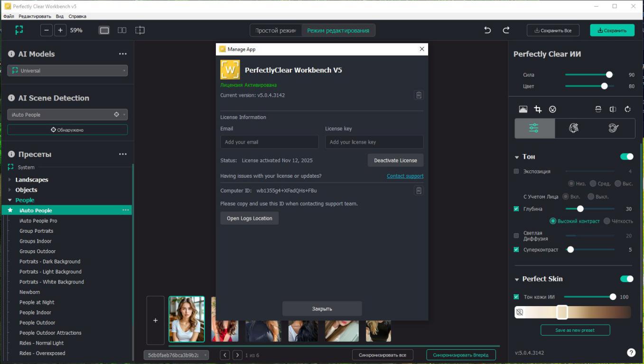Uncheck the Суперконтраст checkbox

coord(516,250)
